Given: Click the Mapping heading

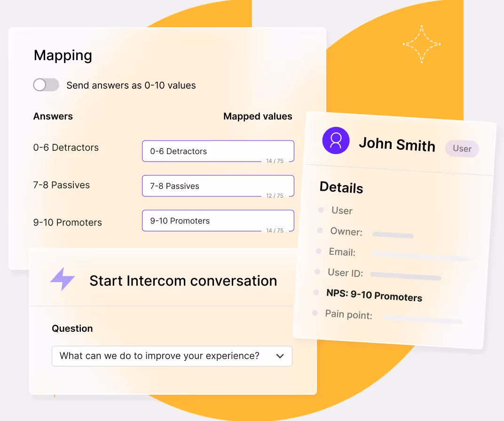Looking at the screenshot, I should tap(63, 55).
